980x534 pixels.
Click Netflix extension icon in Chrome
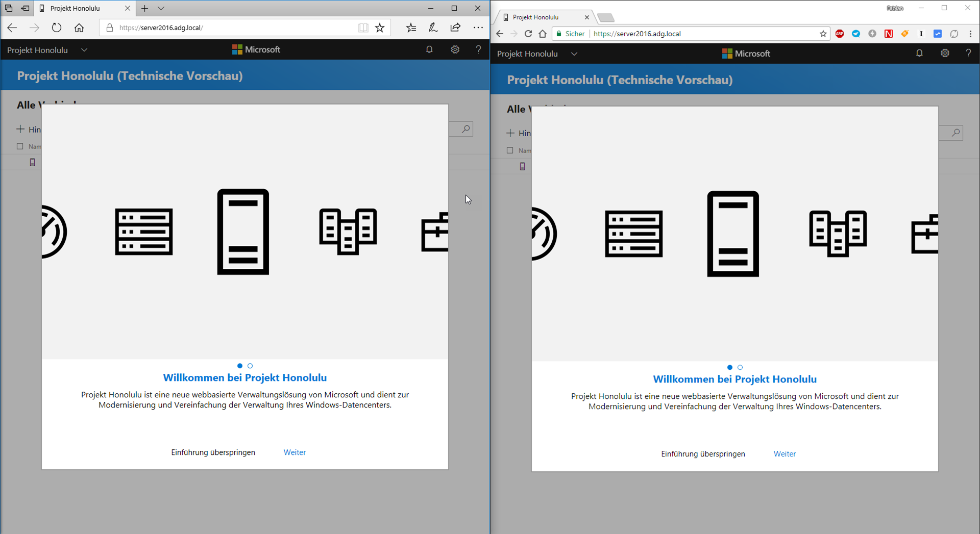(889, 34)
